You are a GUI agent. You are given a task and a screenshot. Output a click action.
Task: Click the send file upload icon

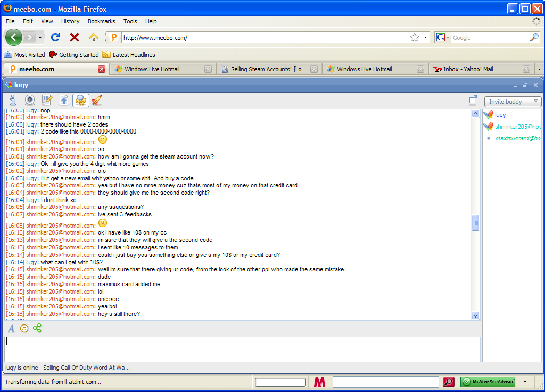point(64,101)
